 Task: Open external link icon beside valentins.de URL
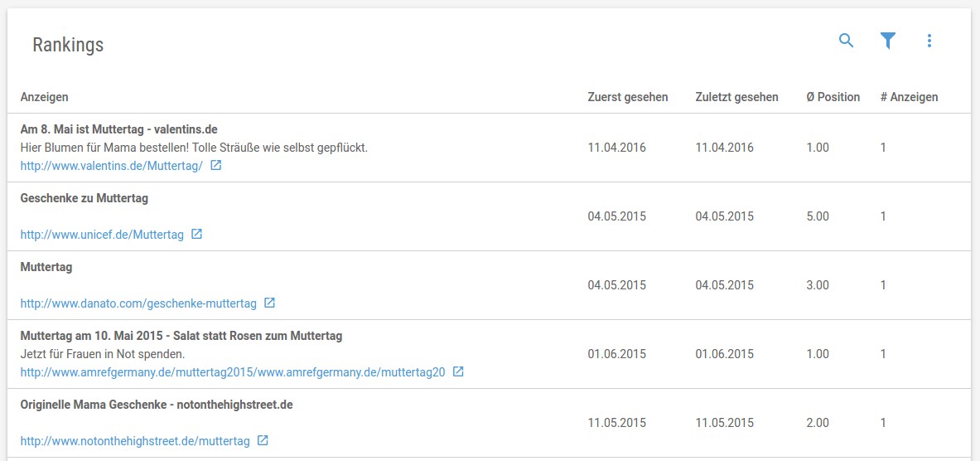(215, 166)
